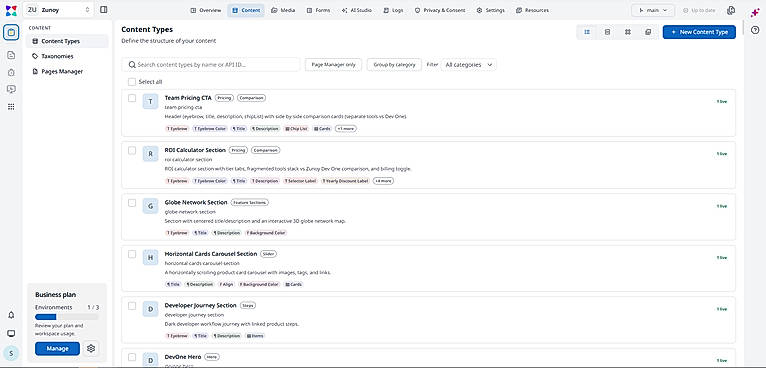Image resolution: width=766 pixels, height=368 pixels.
Task: Click the D icon of Developer Journey Section
Action: (150, 309)
